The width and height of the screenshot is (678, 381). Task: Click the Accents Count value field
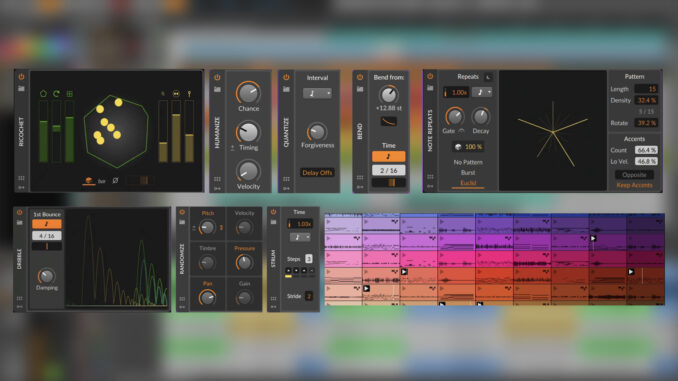646,150
